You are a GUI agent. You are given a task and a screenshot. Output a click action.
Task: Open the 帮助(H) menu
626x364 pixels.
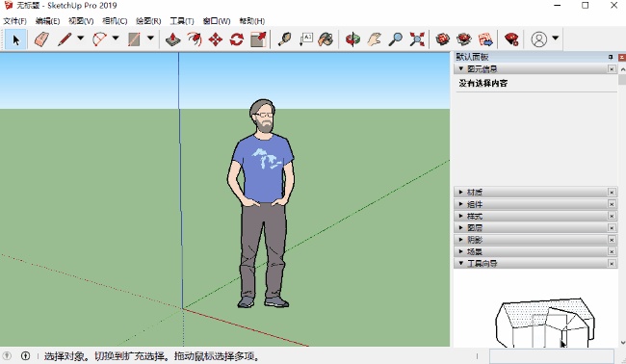click(252, 21)
